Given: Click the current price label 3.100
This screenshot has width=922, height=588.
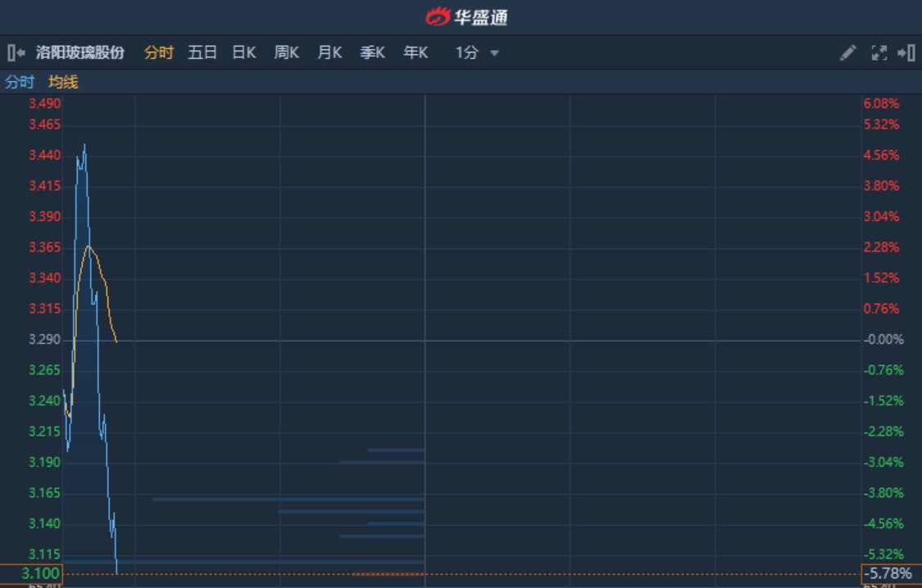Looking at the screenshot, I should coord(31,573).
